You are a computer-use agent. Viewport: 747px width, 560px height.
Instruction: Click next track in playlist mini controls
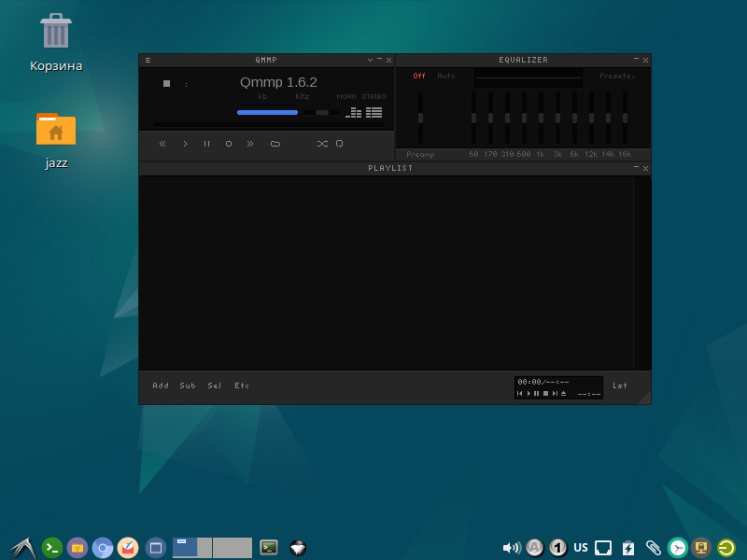555,393
